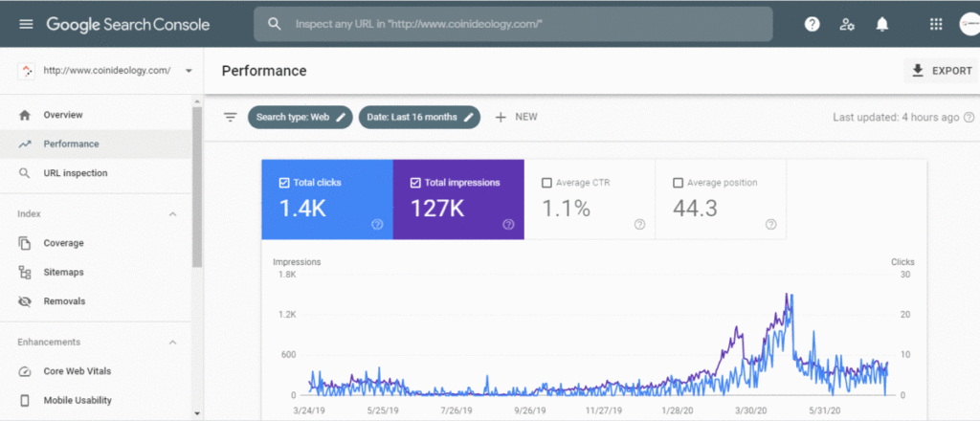This screenshot has height=421, width=980.
Task: Click the Sitemaps tree icon
Action: pyautogui.click(x=25, y=273)
